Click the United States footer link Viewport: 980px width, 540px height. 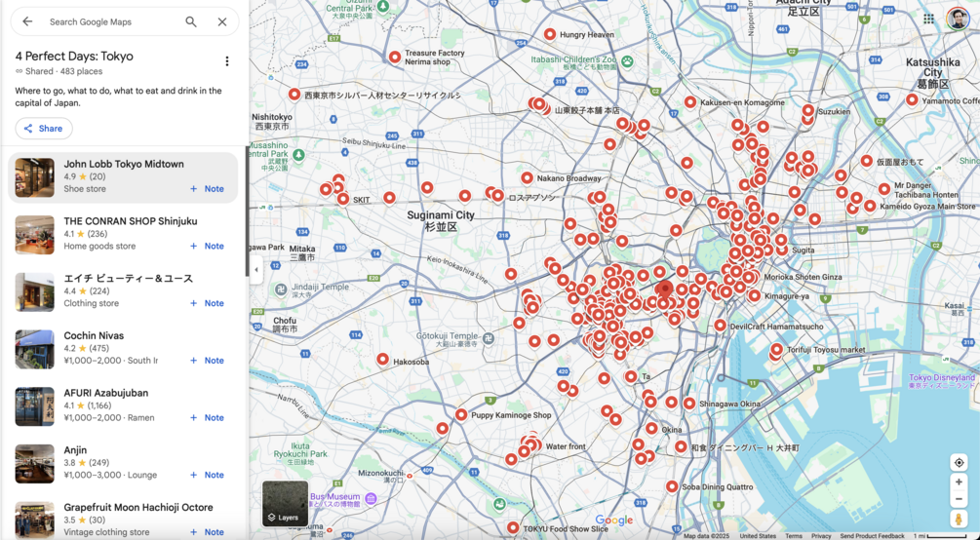[758, 536]
